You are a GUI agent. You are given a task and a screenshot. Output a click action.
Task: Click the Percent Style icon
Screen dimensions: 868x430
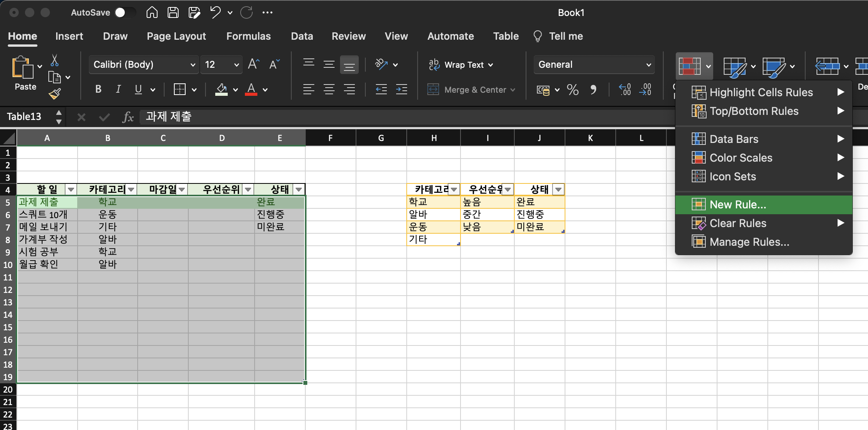coord(572,90)
